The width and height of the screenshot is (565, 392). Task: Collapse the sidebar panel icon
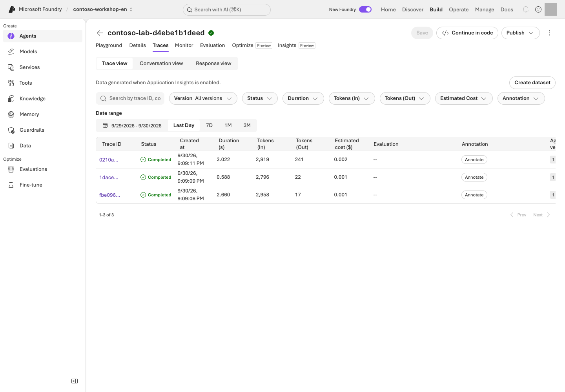click(x=75, y=381)
